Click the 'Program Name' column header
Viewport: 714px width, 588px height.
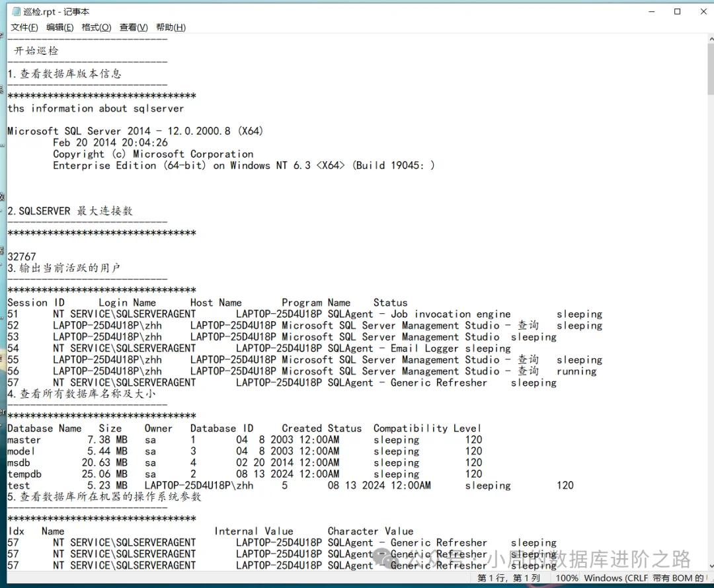pyautogui.click(x=316, y=303)
